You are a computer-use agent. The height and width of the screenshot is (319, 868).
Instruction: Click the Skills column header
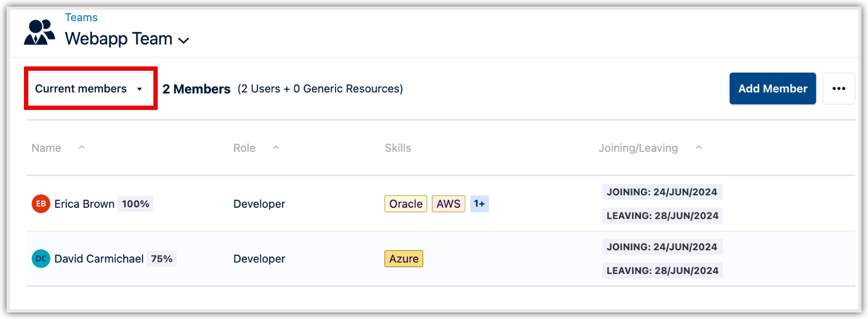(x=398, y=148)
